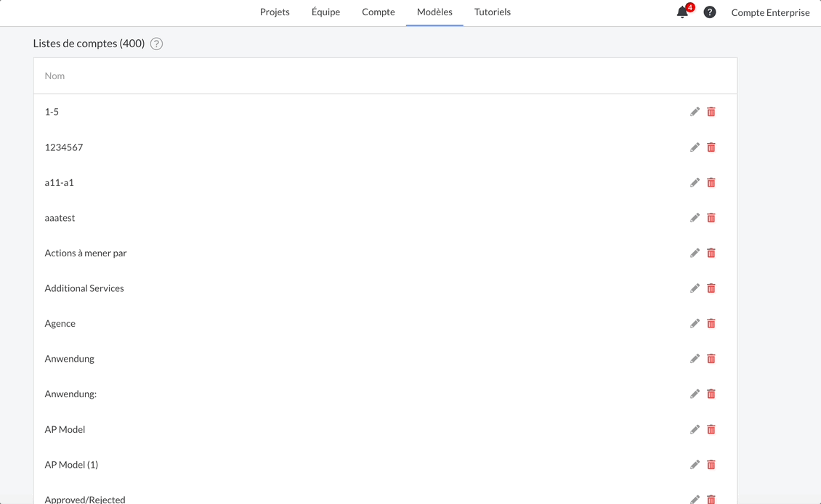821x504 pixels.
Task: Edit the AP Model list
Action: [695, 429]
